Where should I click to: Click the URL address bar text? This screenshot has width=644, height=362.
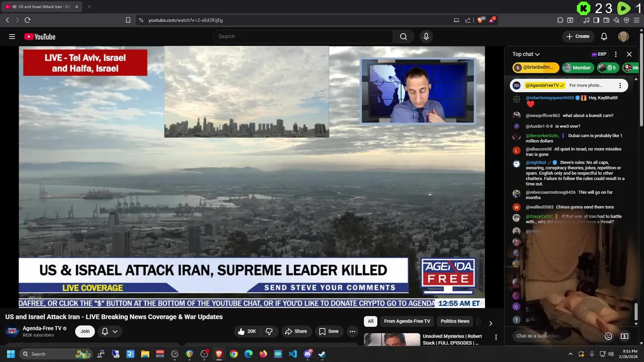(186, 20)
